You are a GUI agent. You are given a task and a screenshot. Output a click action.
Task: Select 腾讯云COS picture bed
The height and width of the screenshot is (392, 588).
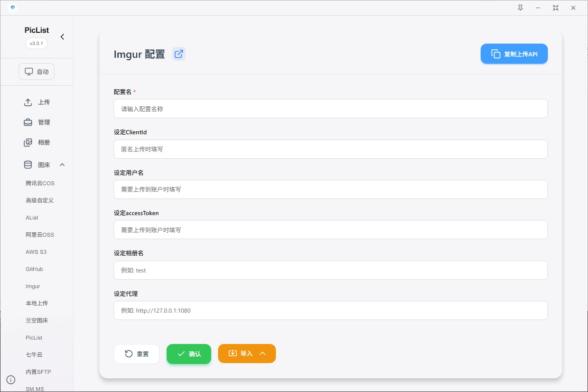(x=40, y=183)
